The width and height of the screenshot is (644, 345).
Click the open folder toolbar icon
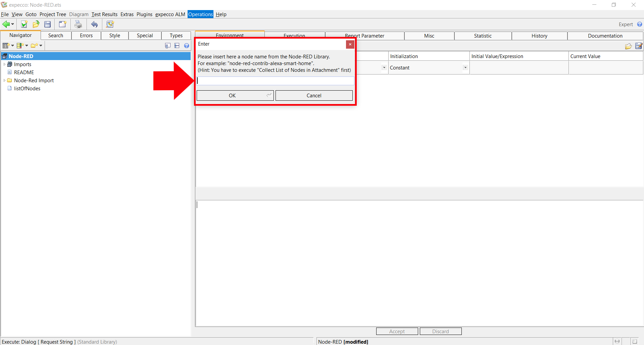pos(36,24)
